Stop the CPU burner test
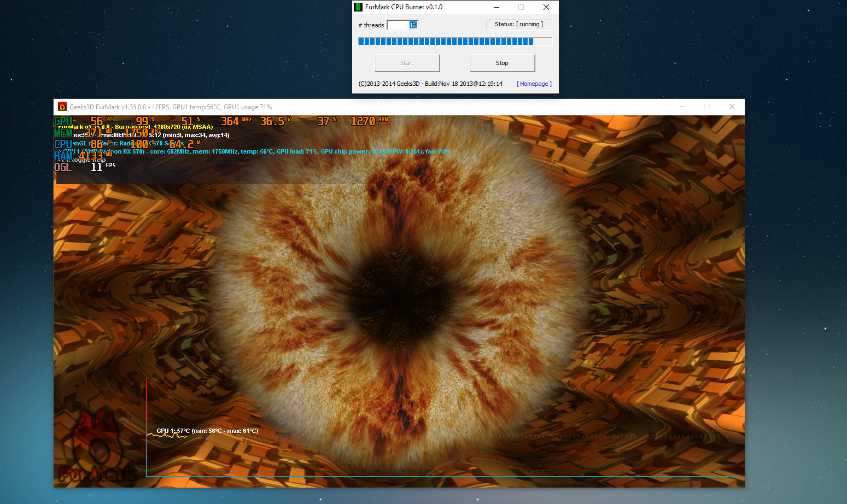847x504 pixels. pos(502,63)
